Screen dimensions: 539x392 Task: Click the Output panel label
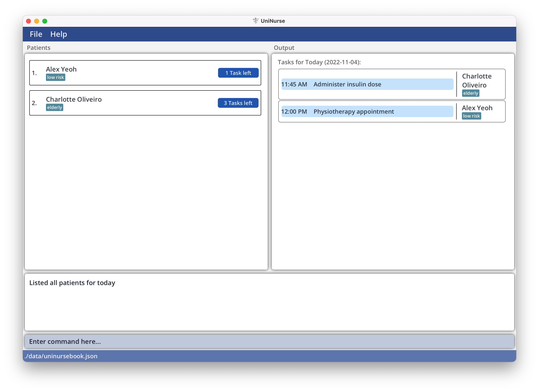[284, 48]
